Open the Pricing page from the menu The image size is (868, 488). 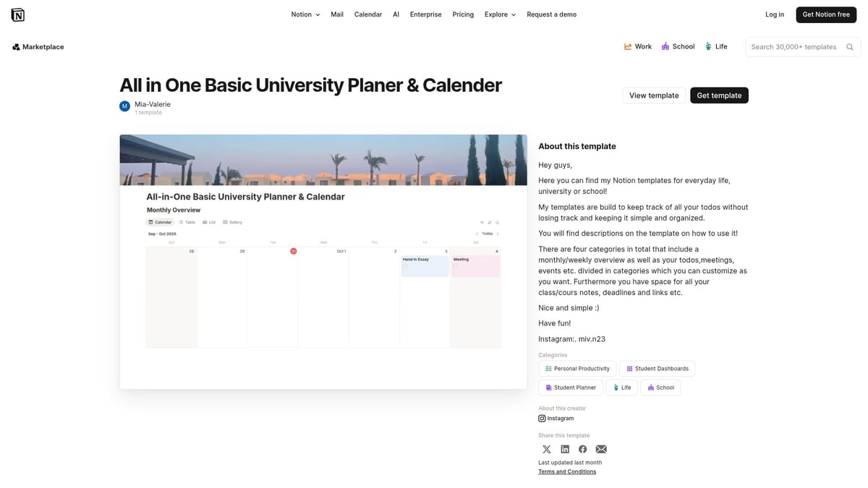point(462,14)
